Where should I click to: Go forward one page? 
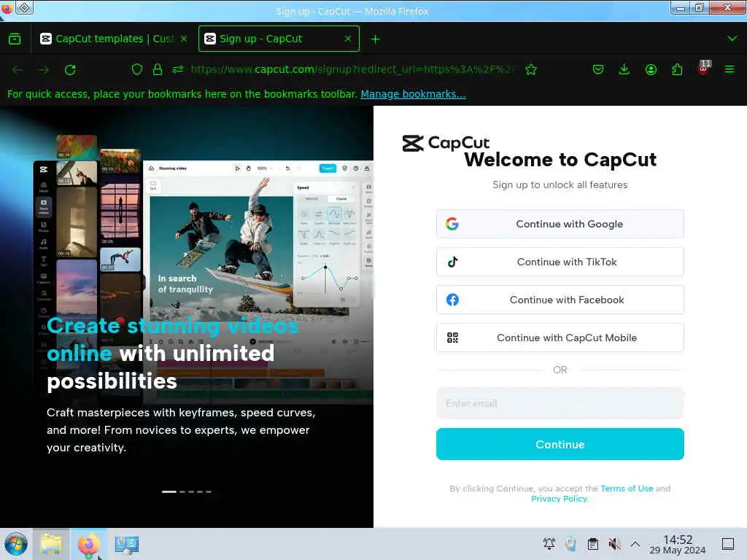pos(44,70)
